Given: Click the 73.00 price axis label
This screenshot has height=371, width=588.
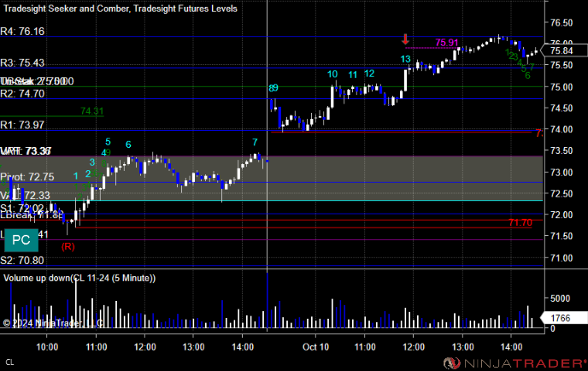Looking at the screenshot, I should 562,172.
